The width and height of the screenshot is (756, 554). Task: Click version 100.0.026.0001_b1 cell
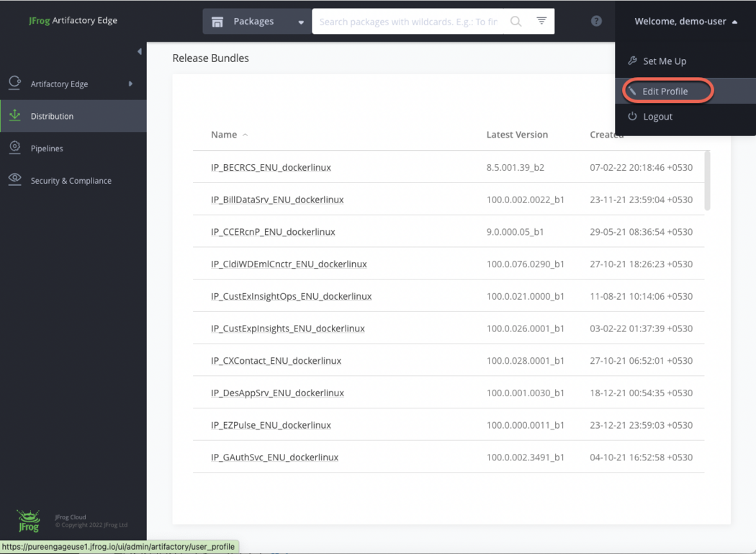point(525,329)
